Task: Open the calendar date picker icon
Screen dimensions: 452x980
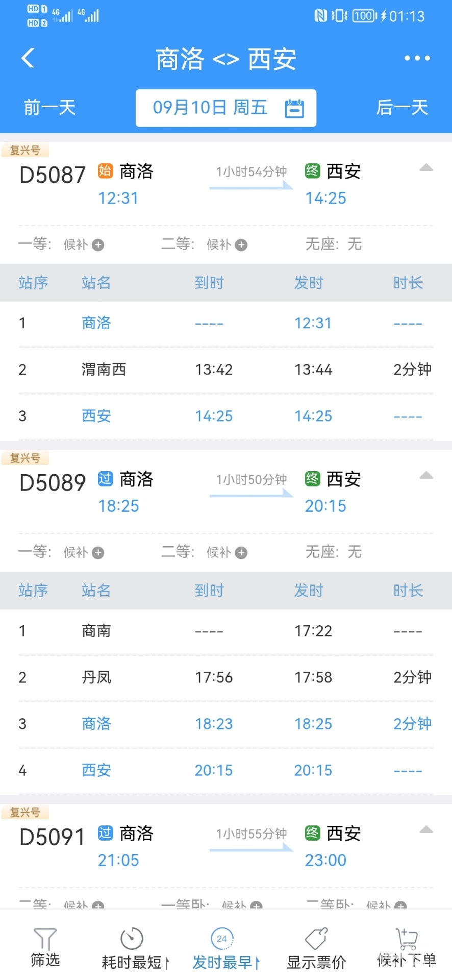Action: pyautogui.click(x=294, y=108)
